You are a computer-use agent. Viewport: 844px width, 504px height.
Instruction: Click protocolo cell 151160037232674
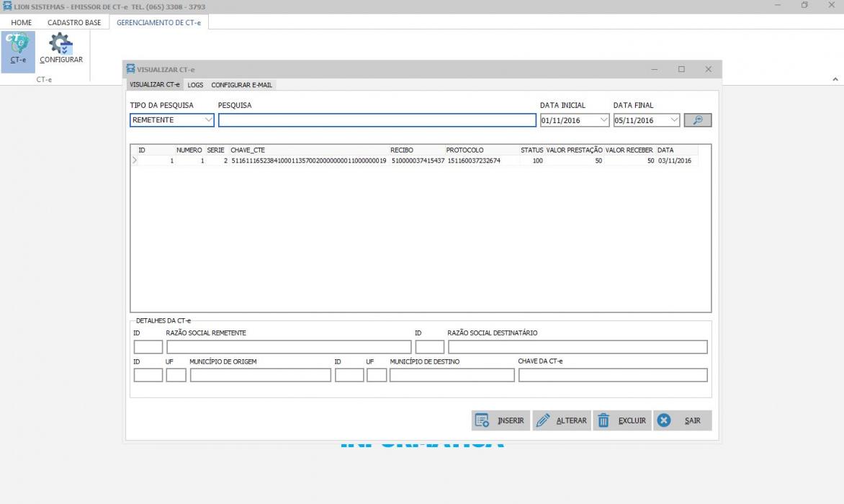point(475,161)
